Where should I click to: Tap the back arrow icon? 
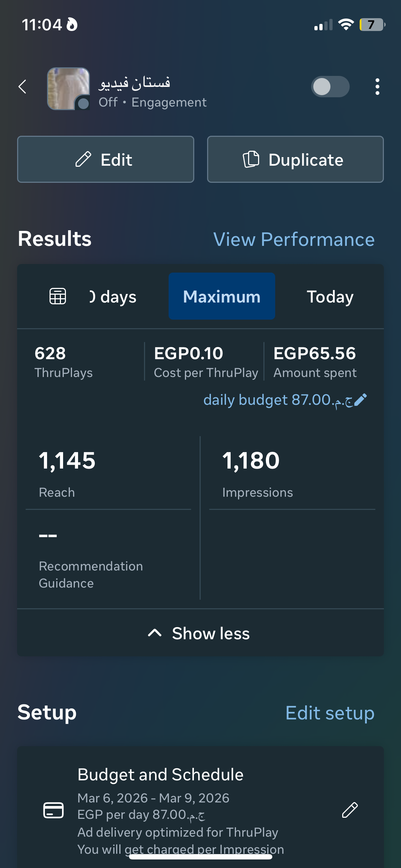[x=22, y=87]
